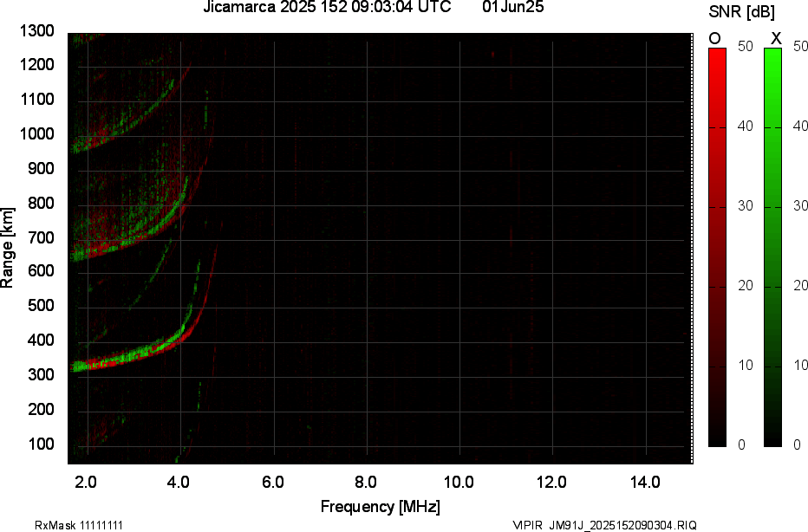Click the 2.0 frequency tick label
Viewport: 808px width, 532px height.
click(86, 483)
